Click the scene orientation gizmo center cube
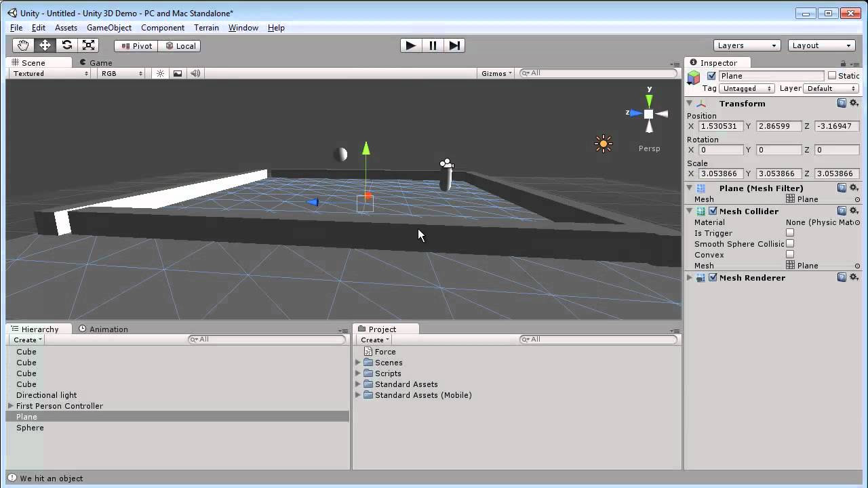This screenshot has width=868, height=488. 649,114
